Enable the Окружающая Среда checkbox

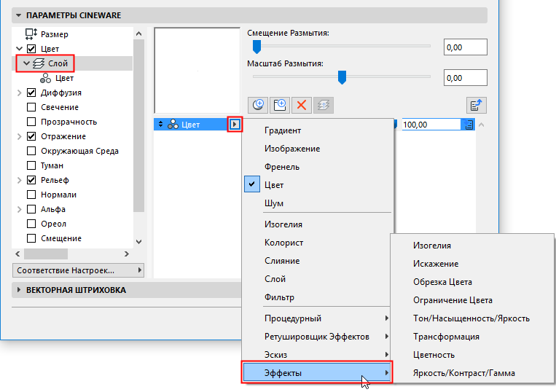coord(31,151)
